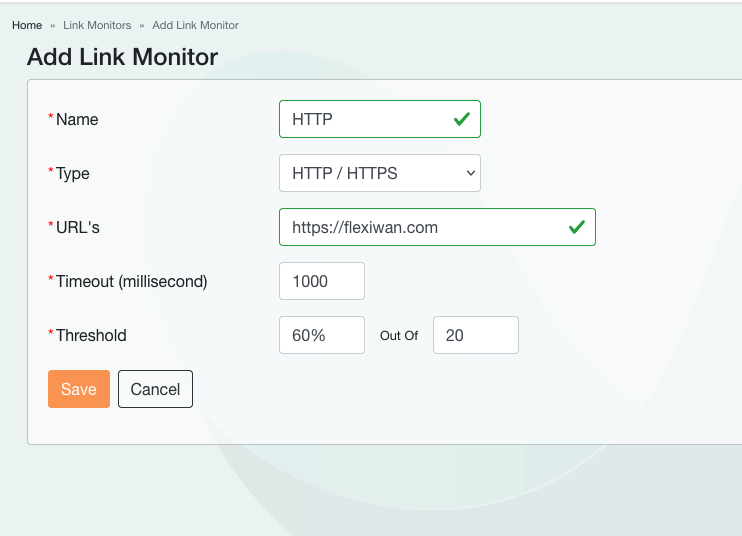Click the Name field label

pyautogui.click(x=77, y=119)
